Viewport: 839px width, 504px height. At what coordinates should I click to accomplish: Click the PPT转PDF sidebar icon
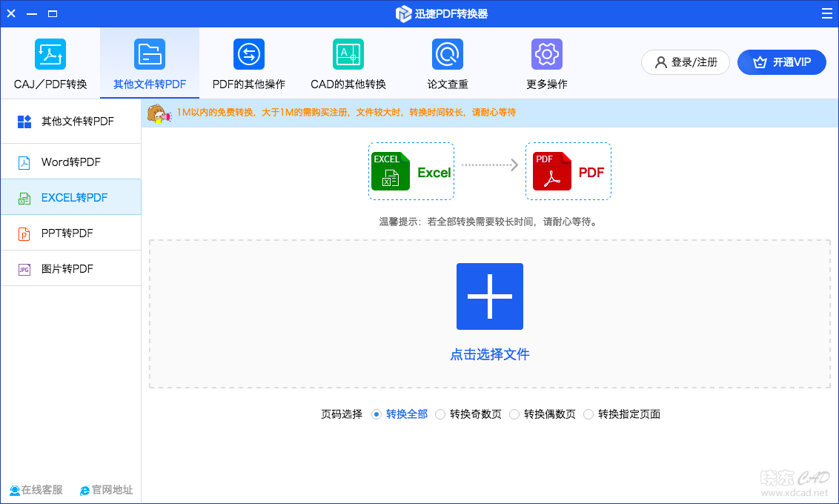[24, 233]
